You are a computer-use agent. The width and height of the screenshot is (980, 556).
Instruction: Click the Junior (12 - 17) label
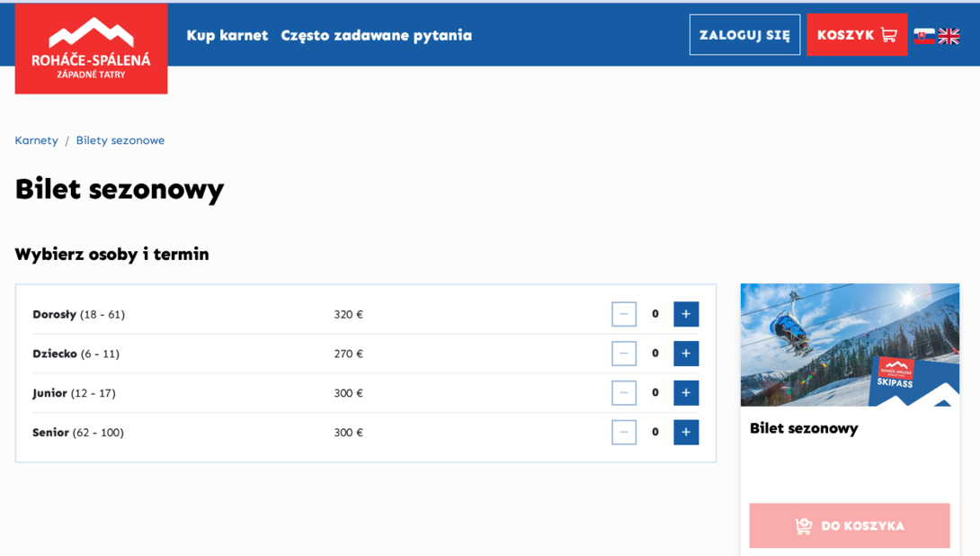pos(74,393)
